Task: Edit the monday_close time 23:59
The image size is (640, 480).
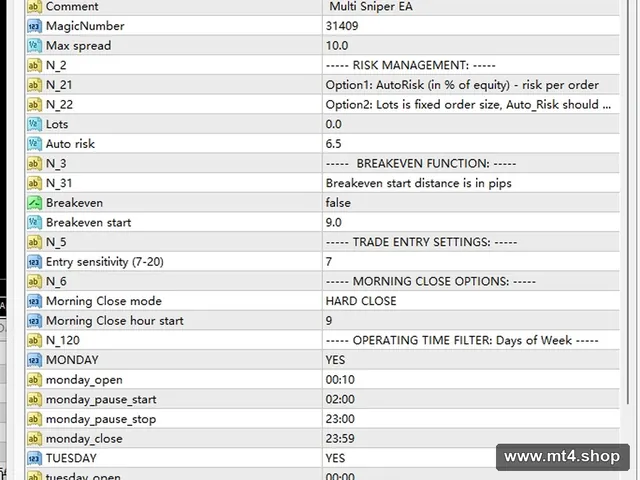Action: (471, 439)
